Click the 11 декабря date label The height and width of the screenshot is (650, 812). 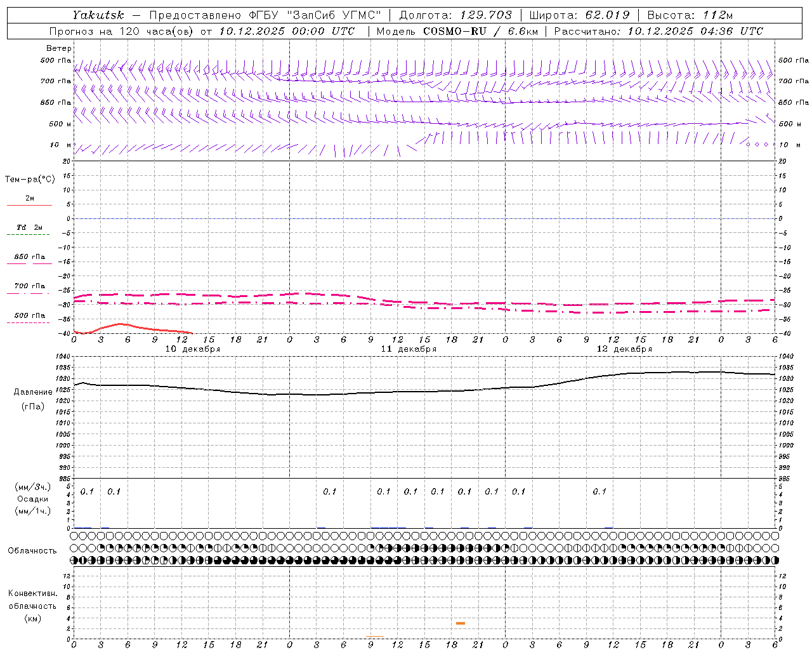tap(409, 349)
